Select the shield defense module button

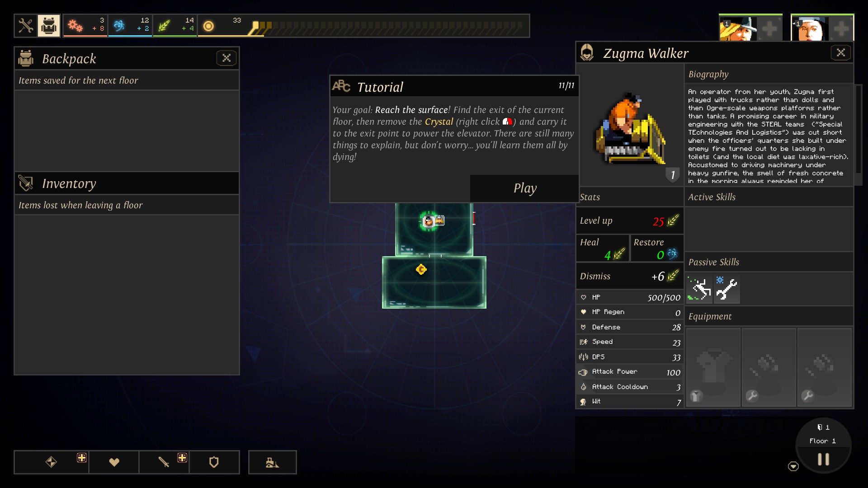214,462
